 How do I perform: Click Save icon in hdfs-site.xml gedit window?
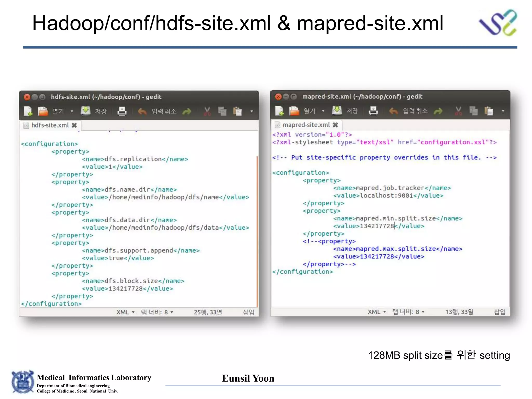point(85,111)
